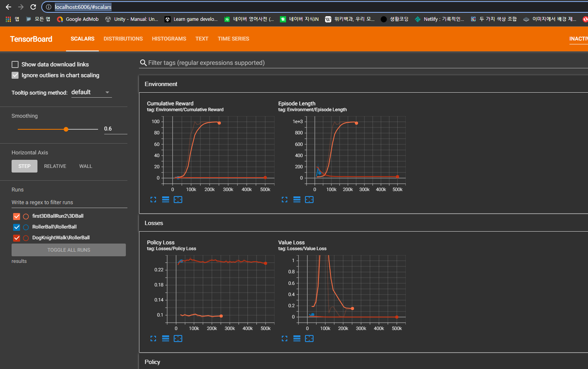Toggle log scale on Policy Loss chart
The width and height of the screenshot is (588, 369).
point(166,339)
